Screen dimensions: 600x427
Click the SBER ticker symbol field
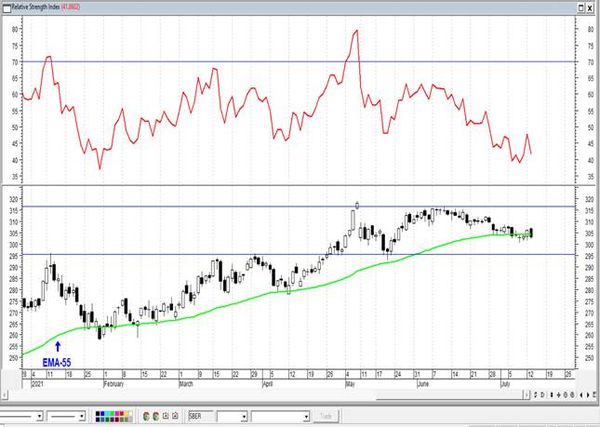coord(201,416)
